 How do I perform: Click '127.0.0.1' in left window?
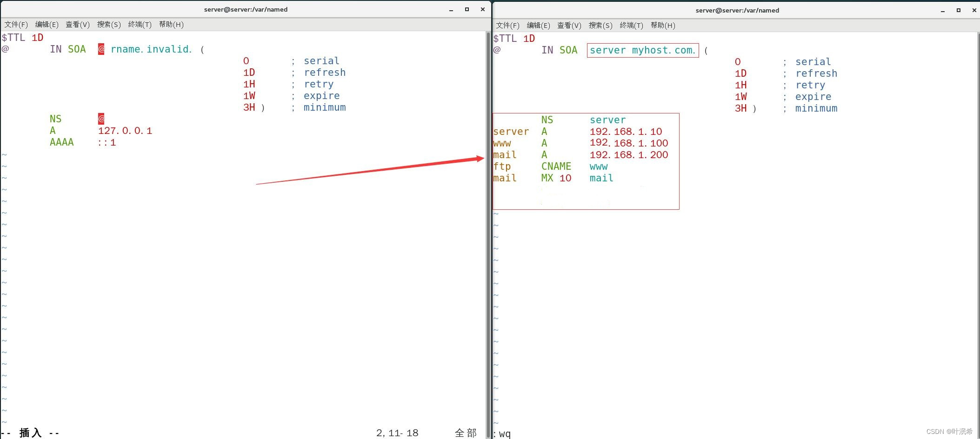(x=125, y=131)
